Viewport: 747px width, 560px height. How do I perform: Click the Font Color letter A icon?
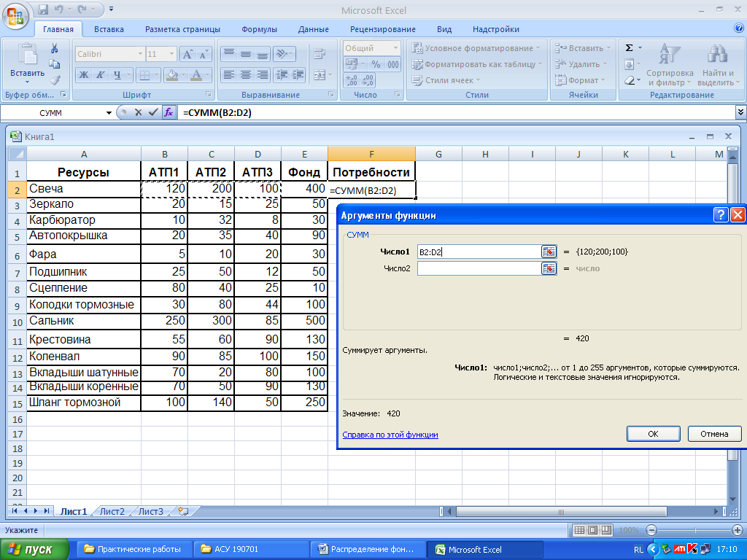[196, 75]
